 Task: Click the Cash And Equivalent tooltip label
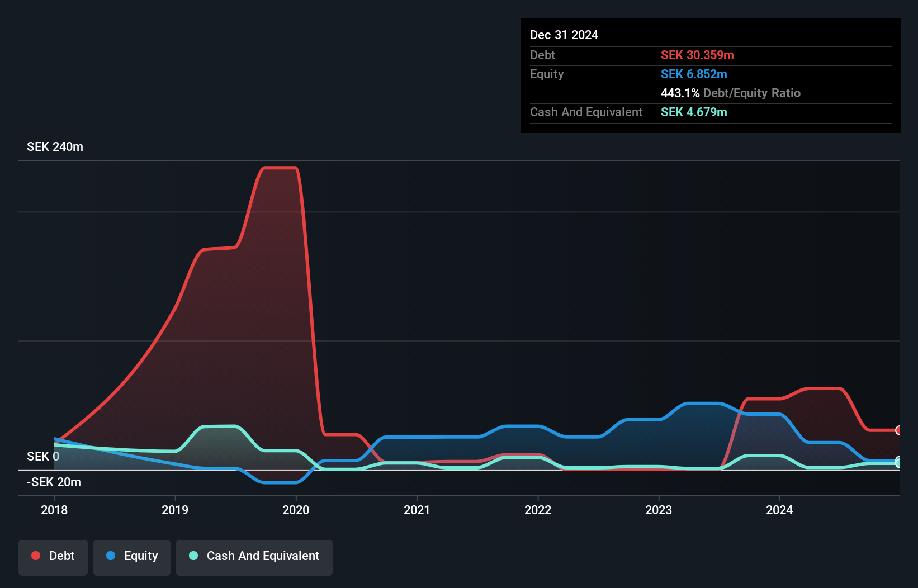586,112
